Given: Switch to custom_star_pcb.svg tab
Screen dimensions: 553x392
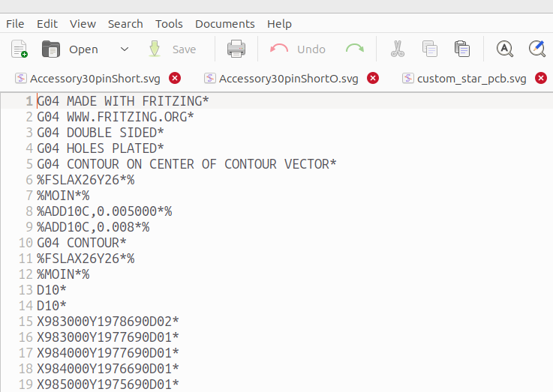Looking at the screenshot, I should point(471,78).
